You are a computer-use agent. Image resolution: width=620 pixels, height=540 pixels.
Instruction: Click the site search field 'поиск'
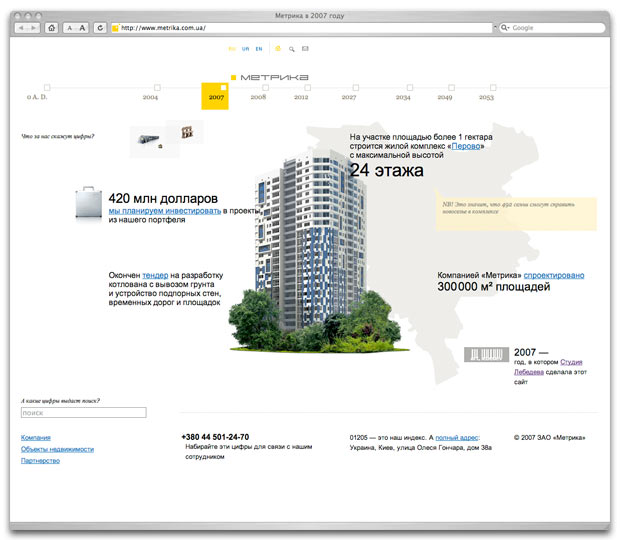point(83,412)
